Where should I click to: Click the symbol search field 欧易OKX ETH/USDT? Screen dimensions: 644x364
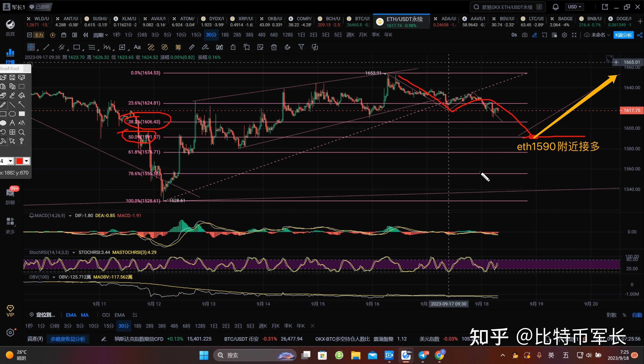coord(508,7)
